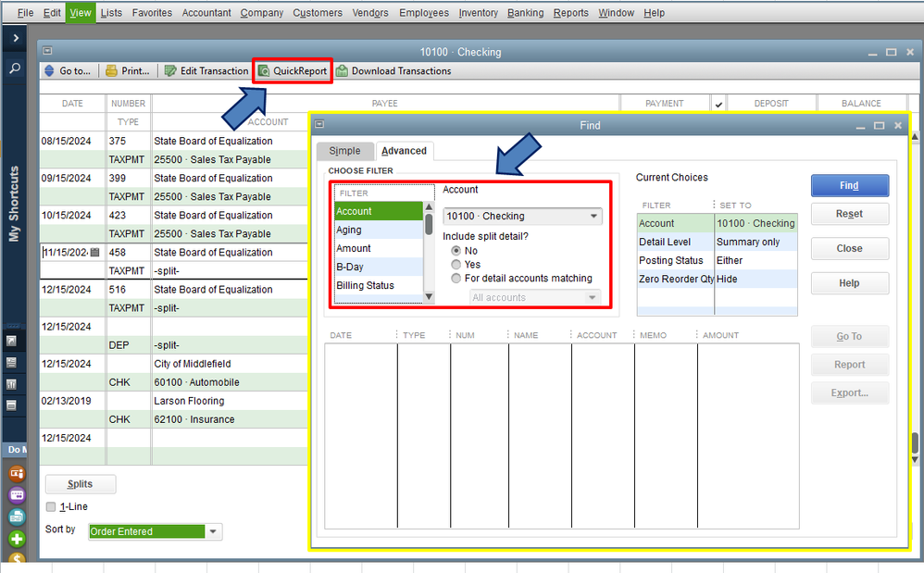Click the open windows icon in sidebar
Image resolution: width=924 pixels, height=573 pixels.
(11, 405)
